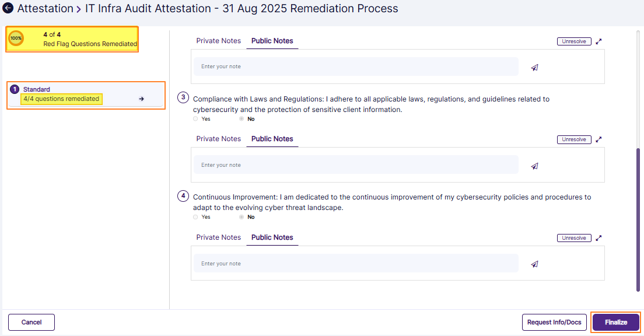Choose Yes for the Continuous Improvement question
The height and width of the screenshot is (336, 644).
point(195,216)
